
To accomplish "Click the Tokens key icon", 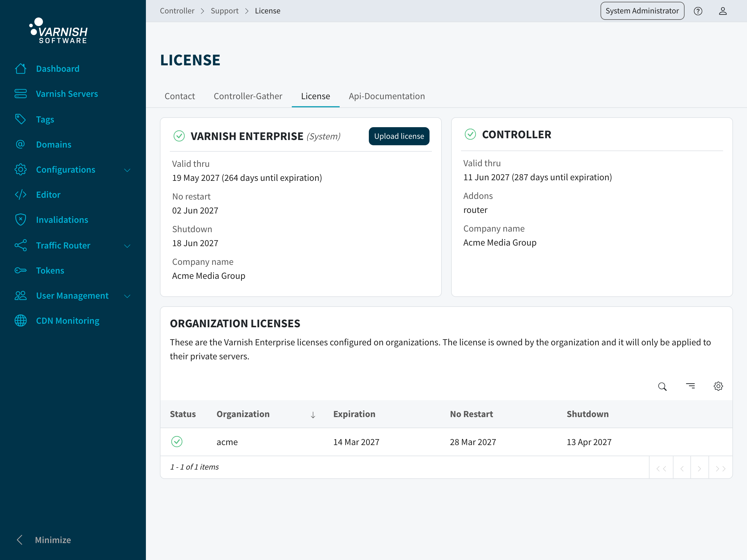I will (x=21, y=270).
